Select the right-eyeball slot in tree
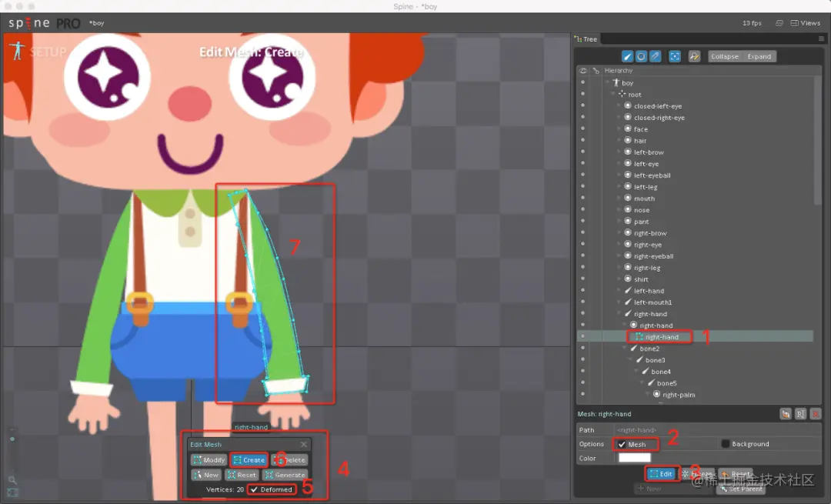This screenshot has width=831, height=504. 653,256
